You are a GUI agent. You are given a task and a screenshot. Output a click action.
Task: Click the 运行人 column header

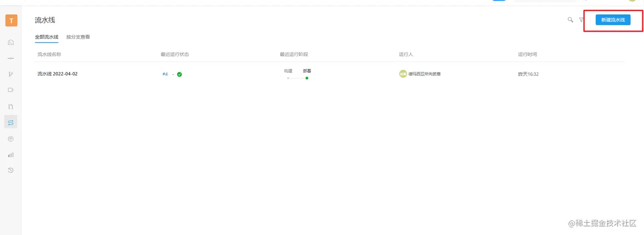(406, 54)
